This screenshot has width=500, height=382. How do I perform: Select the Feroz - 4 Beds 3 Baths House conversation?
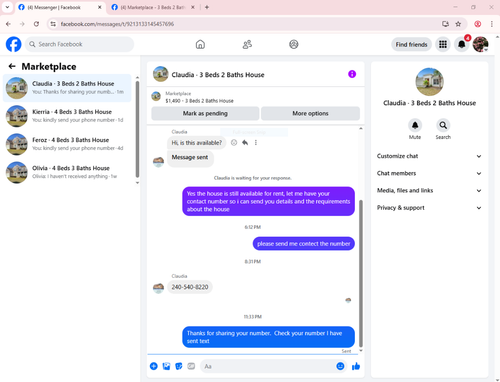67,144
